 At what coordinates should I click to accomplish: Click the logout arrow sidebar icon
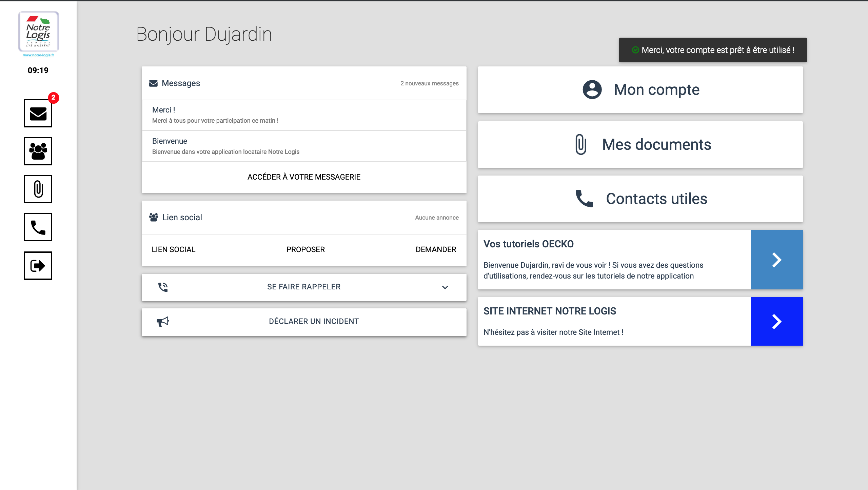(x=38, y=266)
